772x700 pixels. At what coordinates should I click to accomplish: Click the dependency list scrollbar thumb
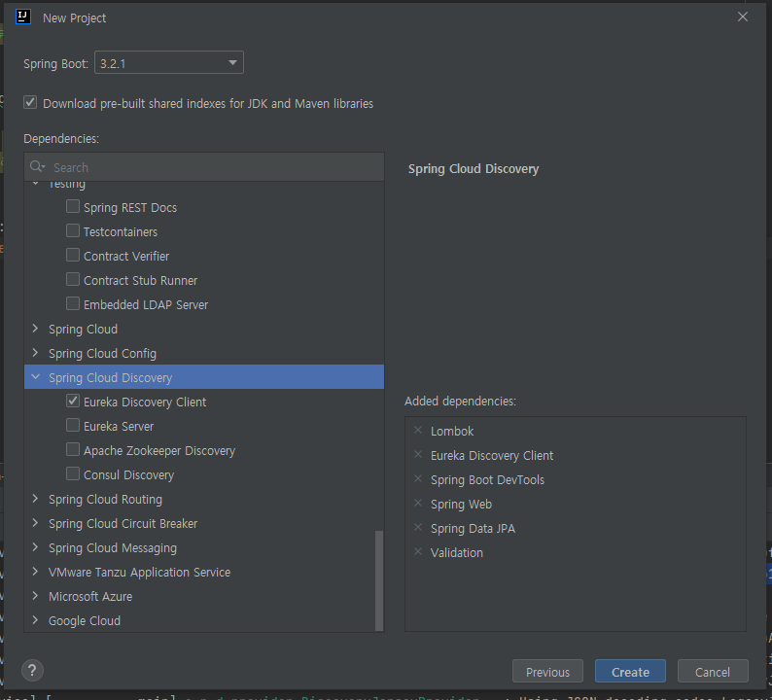coord(379,579)
